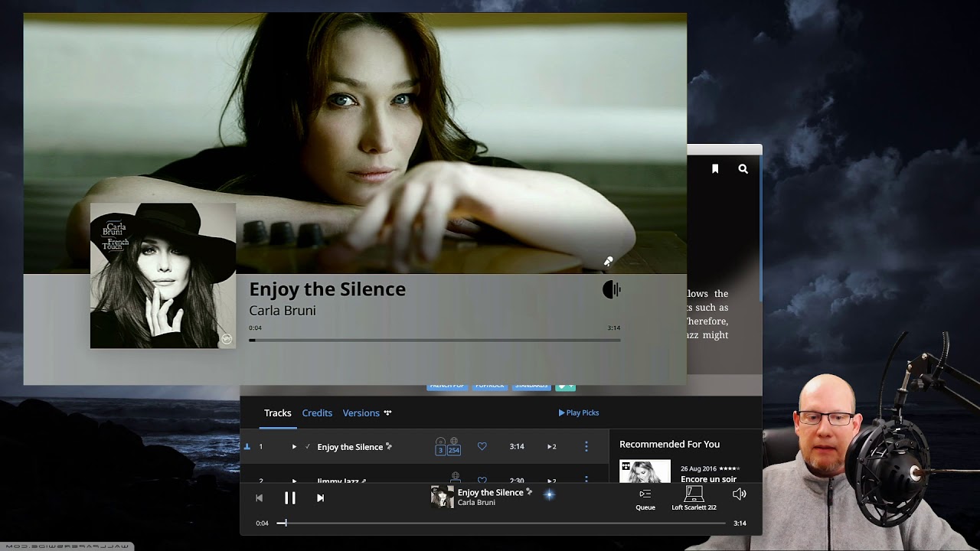Open the Encore un soir recommended album cover
Screen dimensions: 980x551
pyautogui.click(x=645, y=471)
